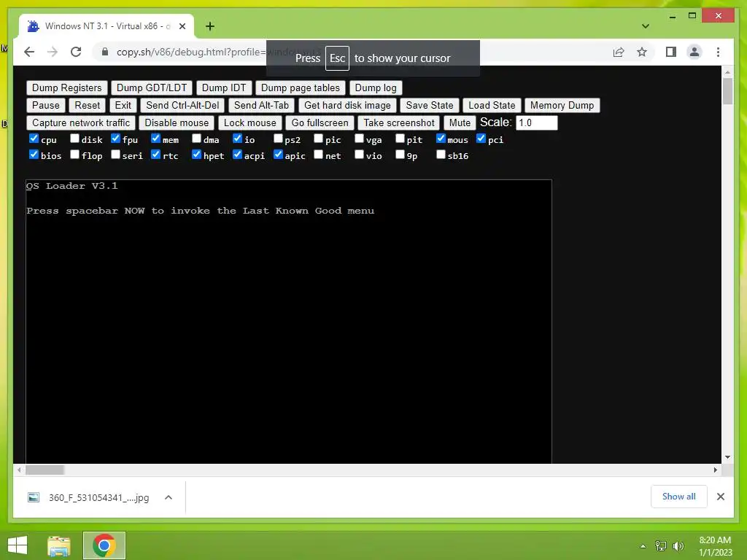Close the downloads bar
The width and height of the screenshot is (747, 560).
coord(720,497)
